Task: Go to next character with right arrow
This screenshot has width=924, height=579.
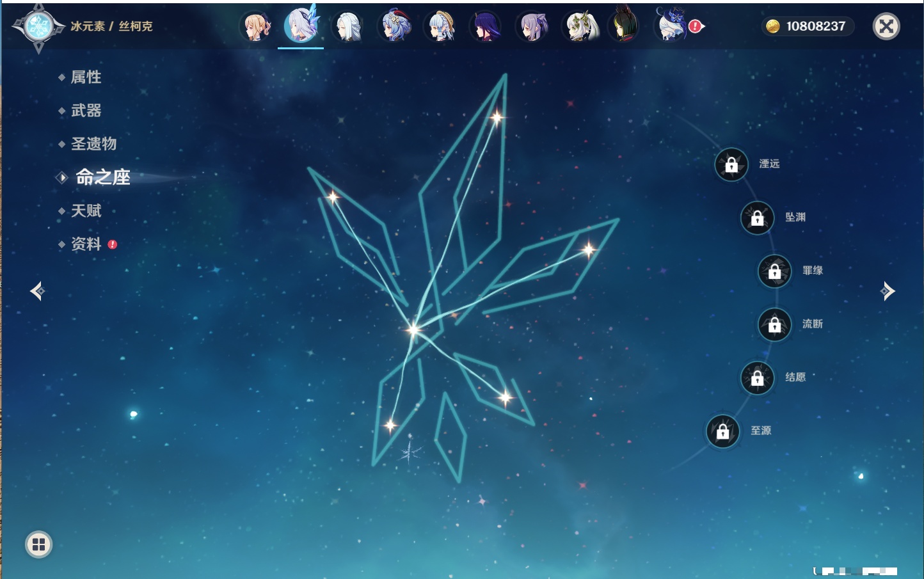Action: pos(888,291)
